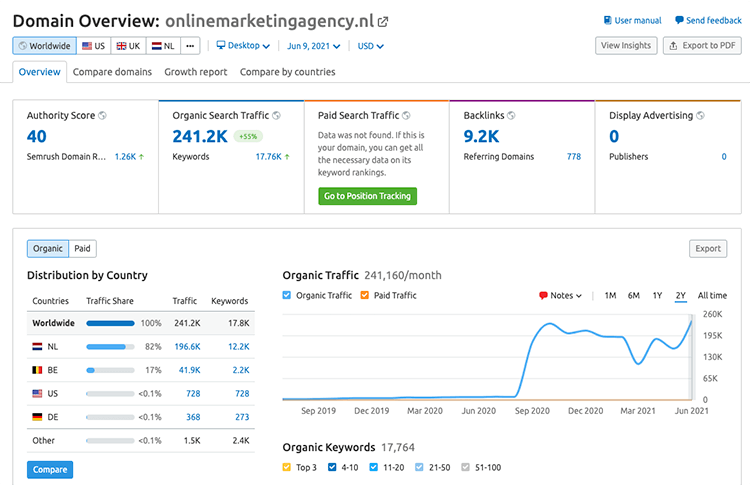Select the 1Y chart range
Image resolution: width=750 pixels, height=485 pixels.
[x=657, y=296]
